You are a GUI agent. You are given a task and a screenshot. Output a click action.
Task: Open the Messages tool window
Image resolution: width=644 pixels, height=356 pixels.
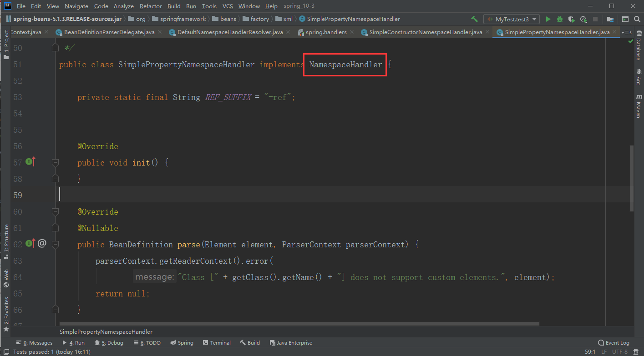(34, 343)
